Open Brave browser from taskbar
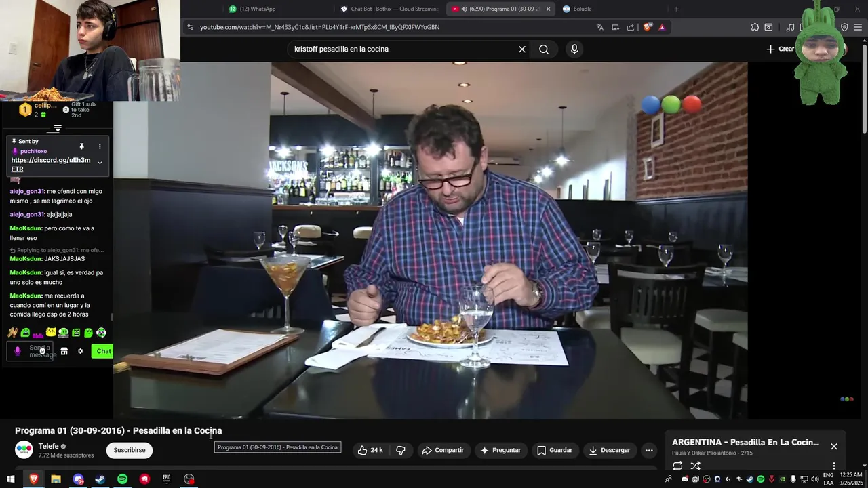The height and width of the screenshot is (488, 868). pyautogui.click(x=33, y=479)
